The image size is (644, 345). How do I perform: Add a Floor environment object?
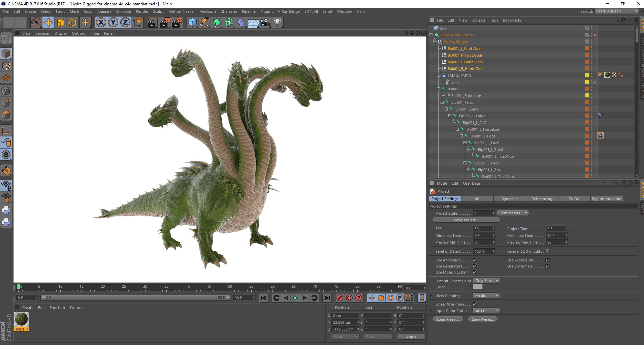click(253, 23)
